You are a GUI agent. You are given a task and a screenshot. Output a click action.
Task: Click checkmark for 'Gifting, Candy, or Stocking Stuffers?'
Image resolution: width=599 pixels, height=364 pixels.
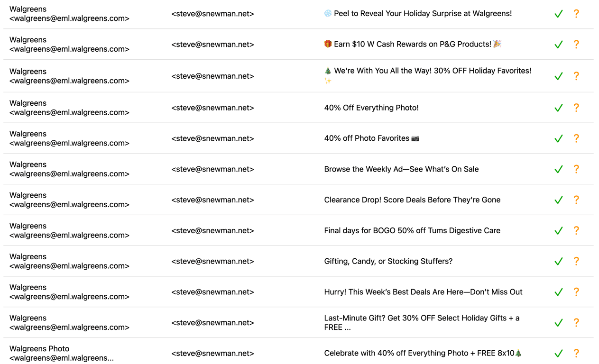[559, 262]
